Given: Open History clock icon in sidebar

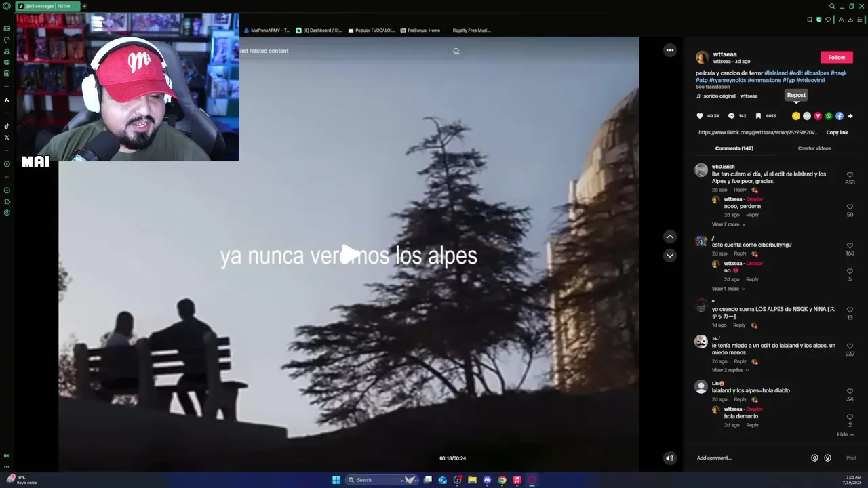Looking at the screenshot, I should pos(7,190).
